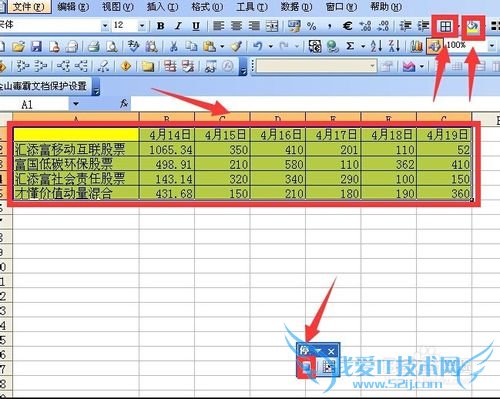Undo the last action
Viewport: 500px width, 399px height.
(x=258, y=46)
